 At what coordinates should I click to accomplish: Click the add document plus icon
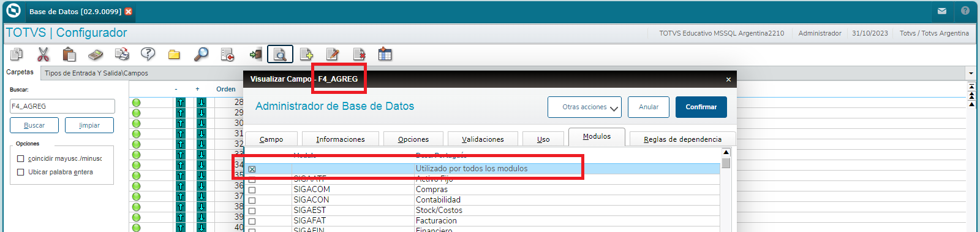tap(306, 55)
